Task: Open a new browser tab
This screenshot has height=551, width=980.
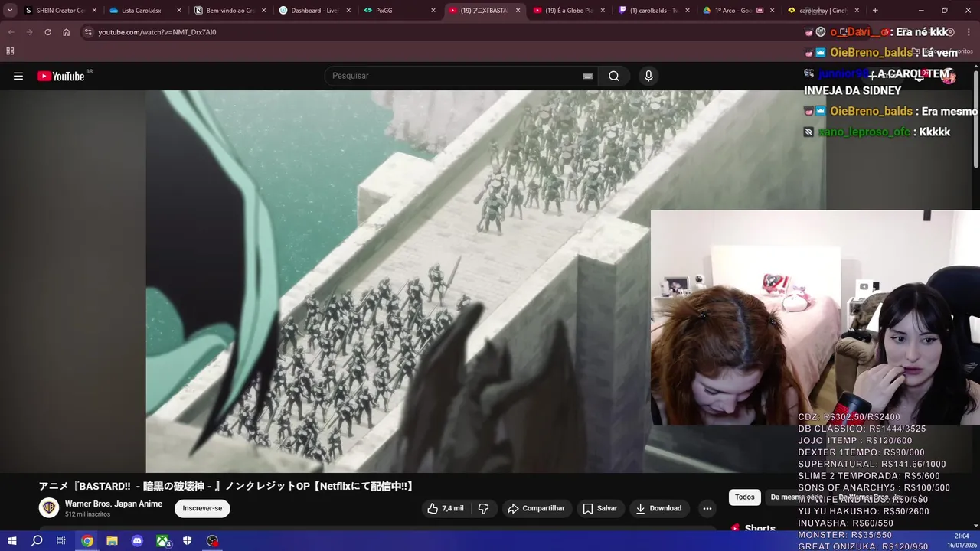Action: [875, 11]
